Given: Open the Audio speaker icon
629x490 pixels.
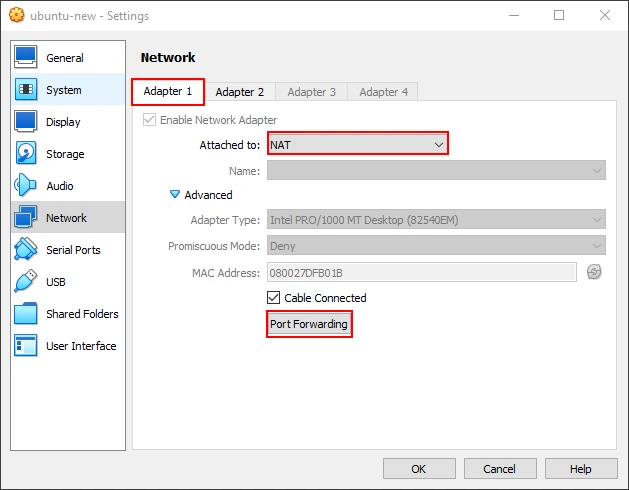Looking at the screenshot, I should [27, 186].
